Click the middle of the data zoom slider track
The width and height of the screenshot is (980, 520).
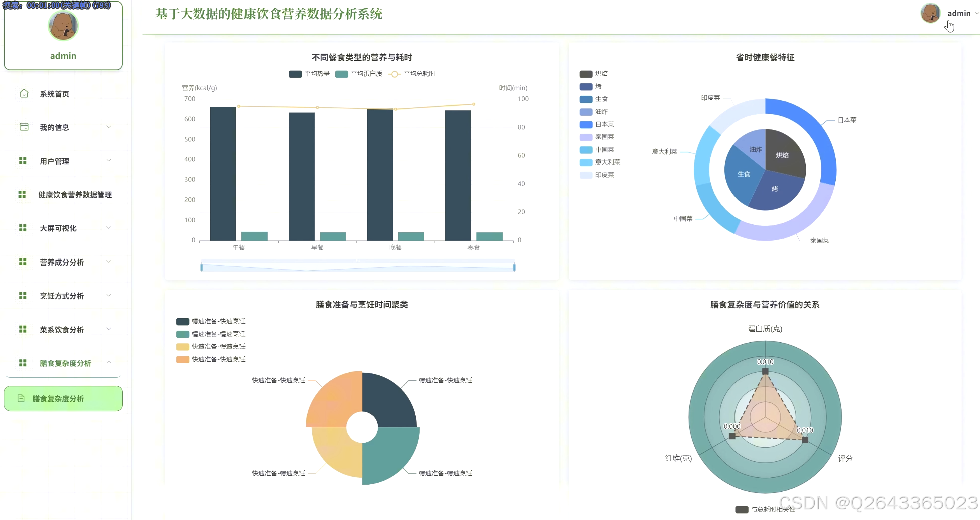(358, 267)
